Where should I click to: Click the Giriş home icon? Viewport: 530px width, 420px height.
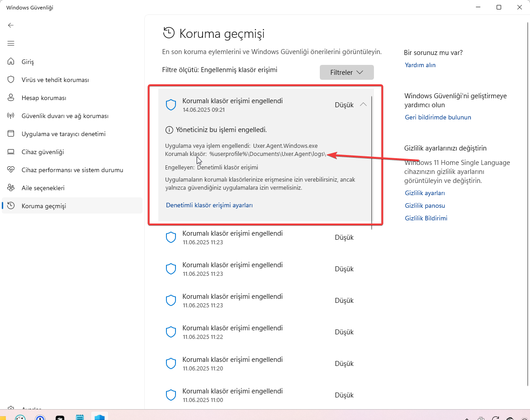[x=11, y=61]
